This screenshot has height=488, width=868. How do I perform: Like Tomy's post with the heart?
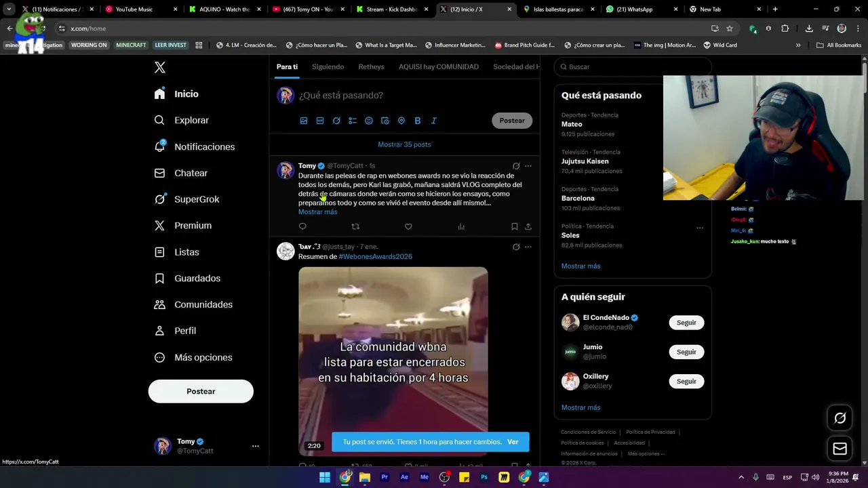click(408, 226)
